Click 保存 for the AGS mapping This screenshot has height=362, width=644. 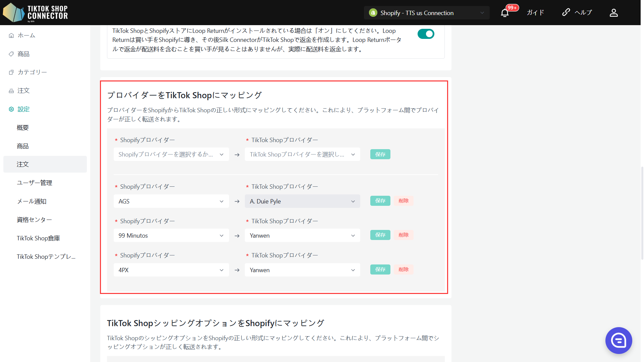pos(380,201)
